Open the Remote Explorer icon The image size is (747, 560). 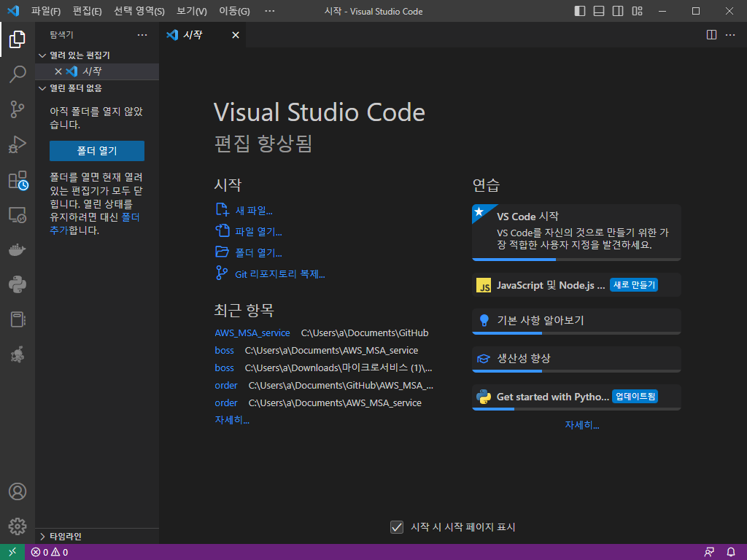[18, 215]
